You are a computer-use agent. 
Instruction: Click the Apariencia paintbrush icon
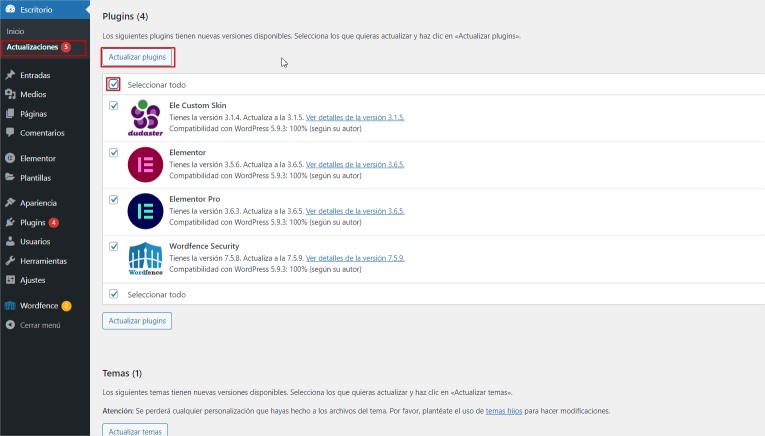pos(10,203)
